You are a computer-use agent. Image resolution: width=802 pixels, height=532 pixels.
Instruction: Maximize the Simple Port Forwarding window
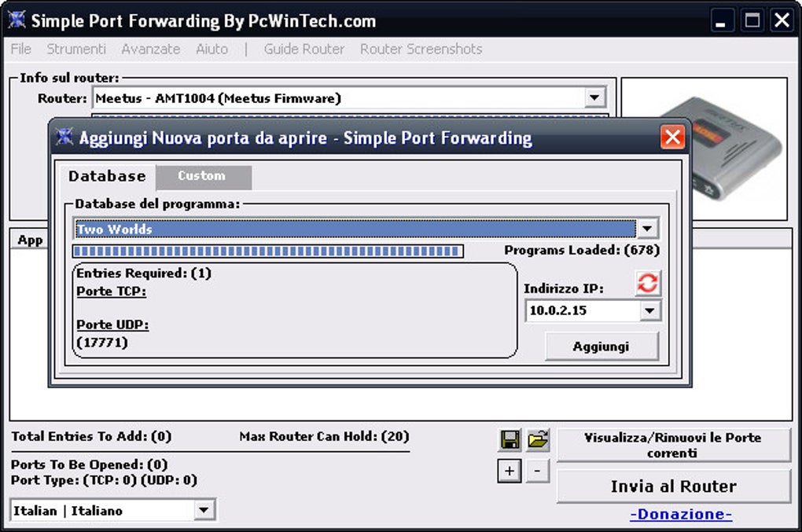(x=752, y=20)
